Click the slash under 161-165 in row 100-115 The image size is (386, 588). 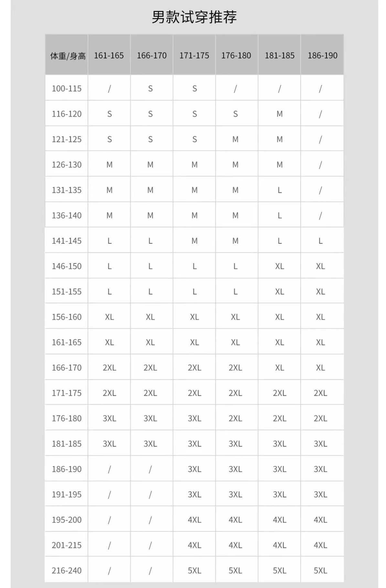(109, 89)
